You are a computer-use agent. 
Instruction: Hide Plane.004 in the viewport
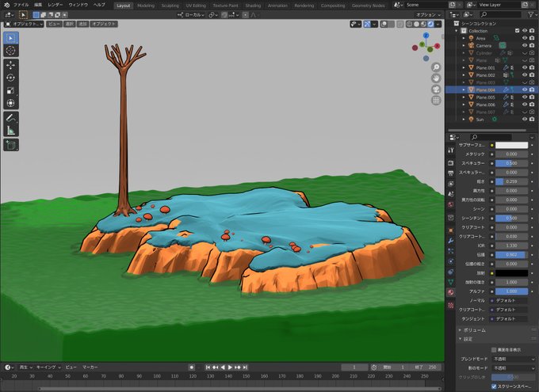click(x=525, y=89)
